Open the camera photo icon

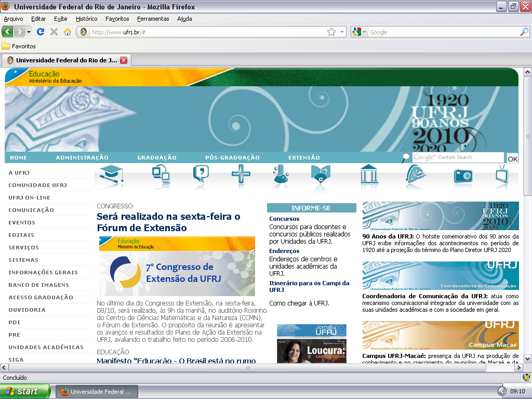[463, 175]
